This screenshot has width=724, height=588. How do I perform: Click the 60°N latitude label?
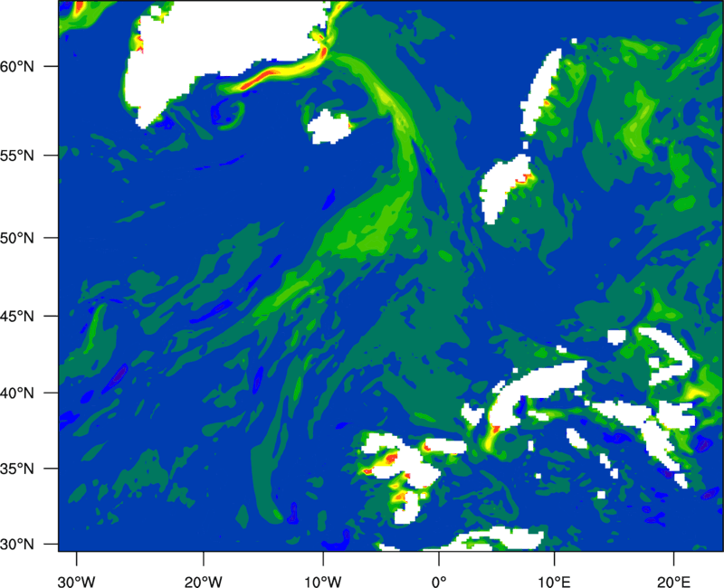tap(17, 66)
